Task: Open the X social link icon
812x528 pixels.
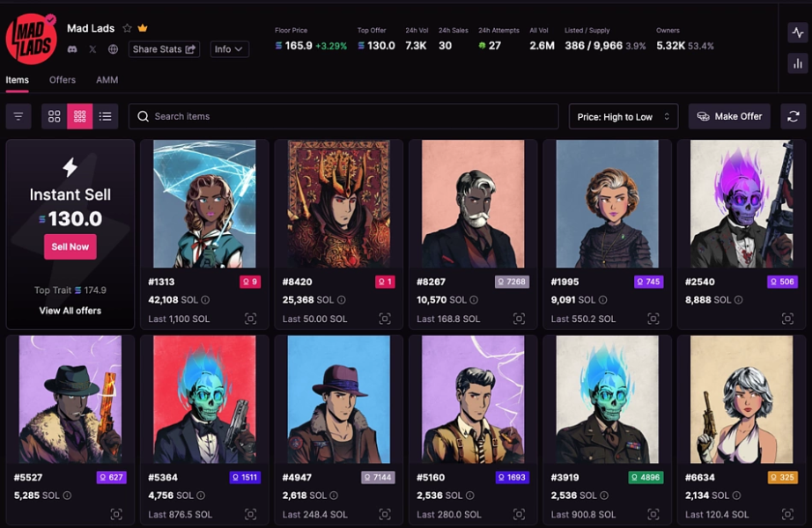Action: coord(92,49)
